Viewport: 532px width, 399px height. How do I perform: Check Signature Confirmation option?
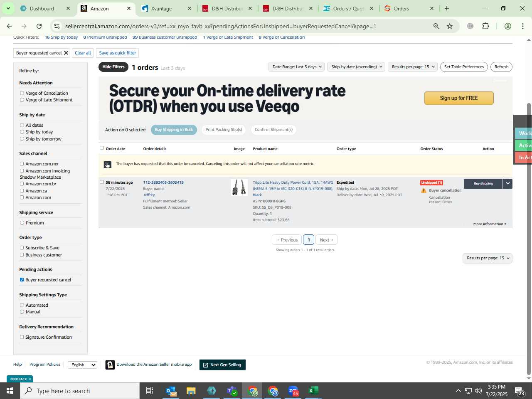pyautogui.click(x=22, y=337)
